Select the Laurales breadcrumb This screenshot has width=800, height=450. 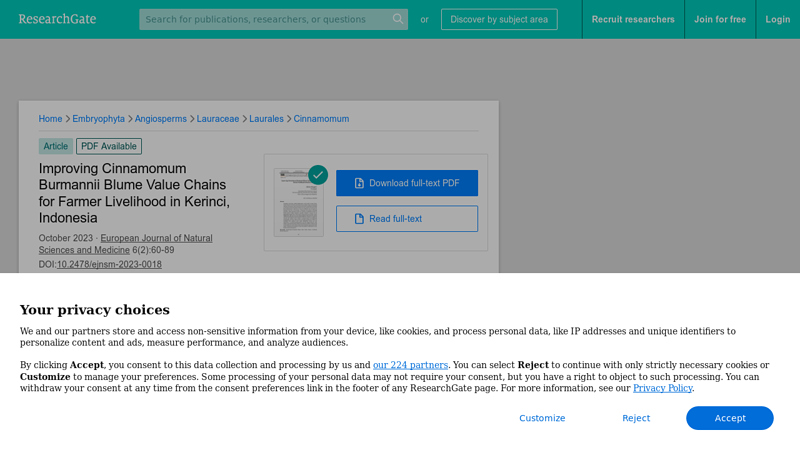[266, 119]
